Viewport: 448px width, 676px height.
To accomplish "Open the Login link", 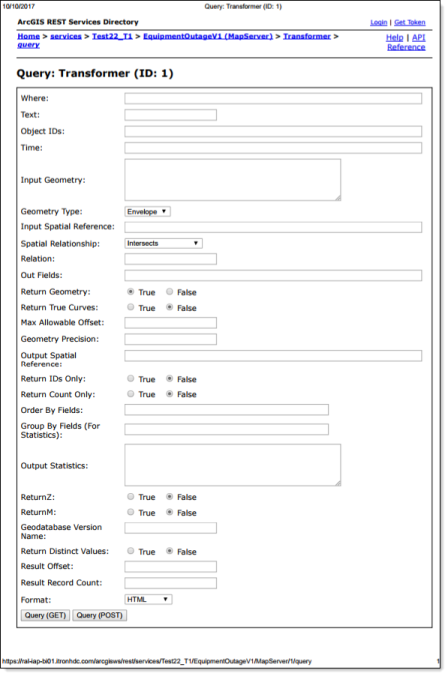I will pyautogui.click(x=379, y=22).
